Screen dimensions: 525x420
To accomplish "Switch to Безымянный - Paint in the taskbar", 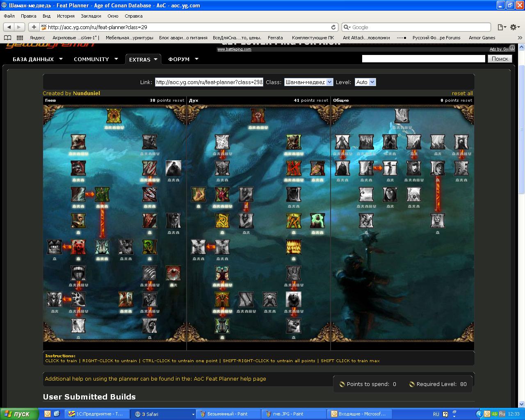I will point(228,414).
